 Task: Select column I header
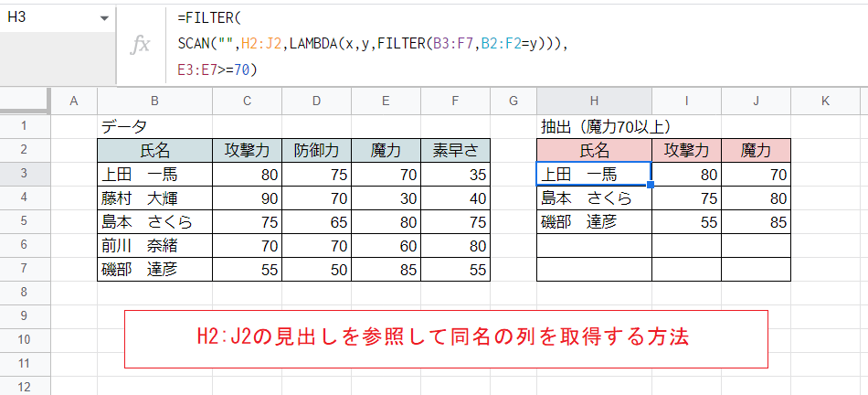click(686, 101)
